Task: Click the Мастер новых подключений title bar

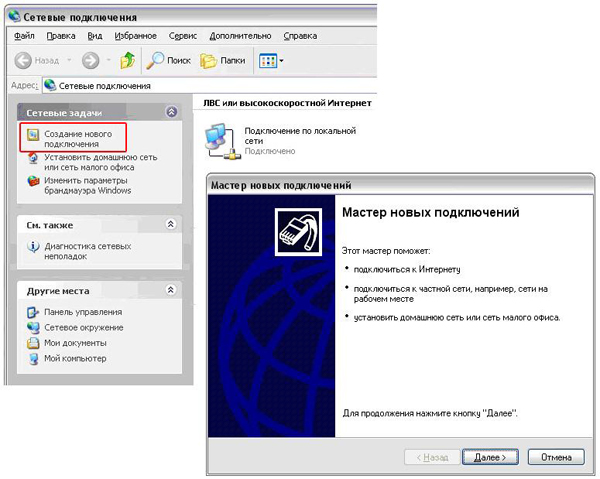Action: tap(400, 185)
